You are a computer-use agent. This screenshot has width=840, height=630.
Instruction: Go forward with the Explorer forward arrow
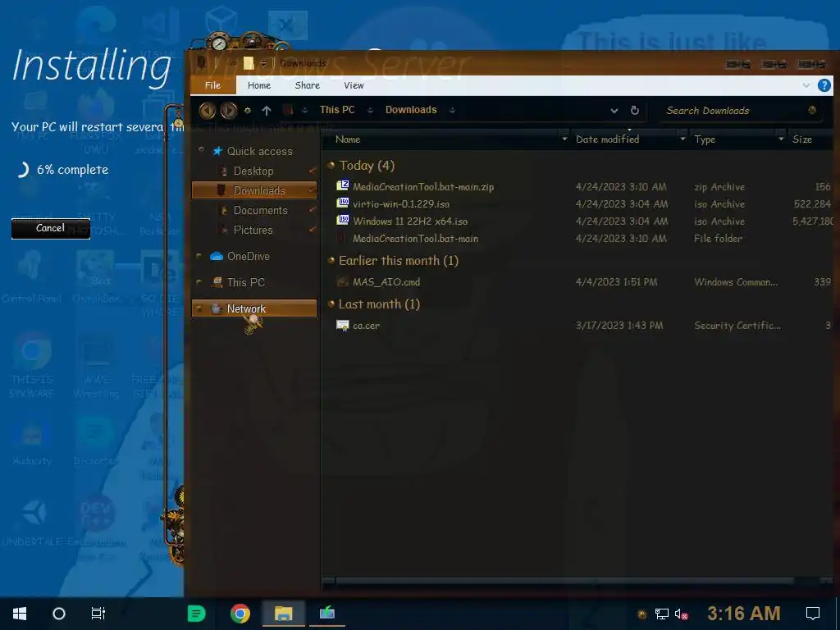pyautogui.click(x=229, y=111)
